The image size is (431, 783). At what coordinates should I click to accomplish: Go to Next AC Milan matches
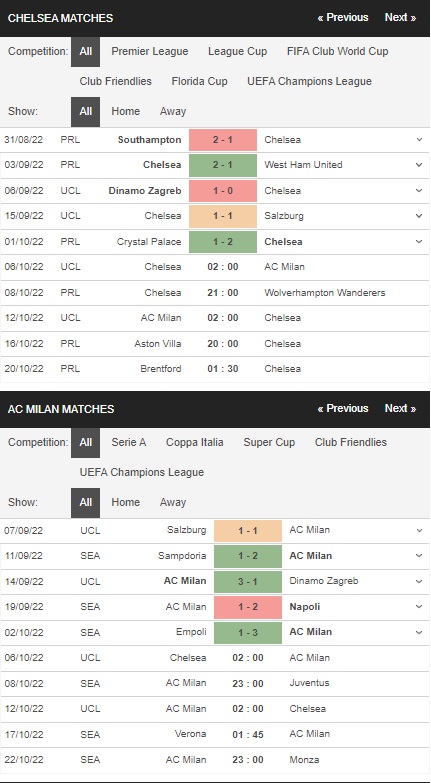click(401, 408)
